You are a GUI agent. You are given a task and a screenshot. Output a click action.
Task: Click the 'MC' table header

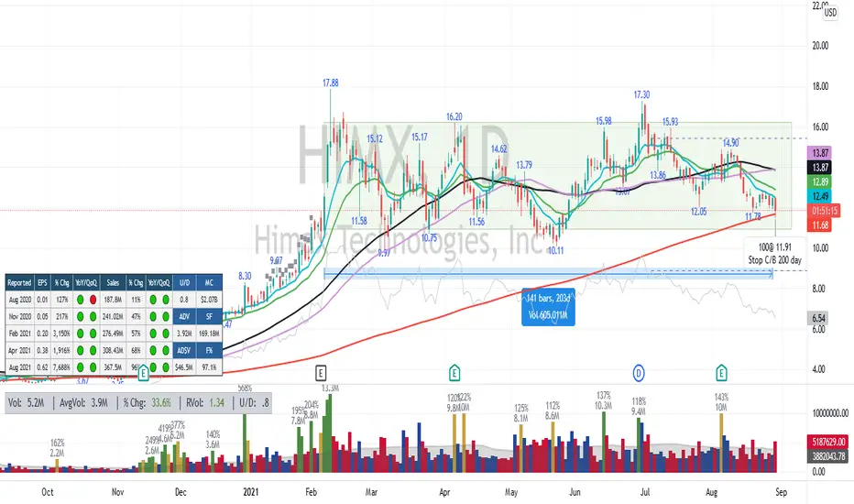click(209, 283)
